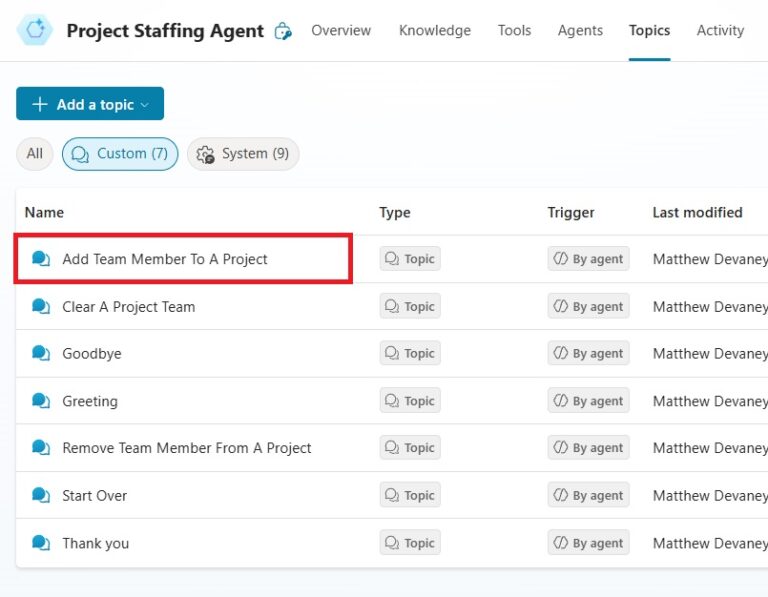Sort by the Name column header
This screenshot has width=768, height=597.
point(44,212)
